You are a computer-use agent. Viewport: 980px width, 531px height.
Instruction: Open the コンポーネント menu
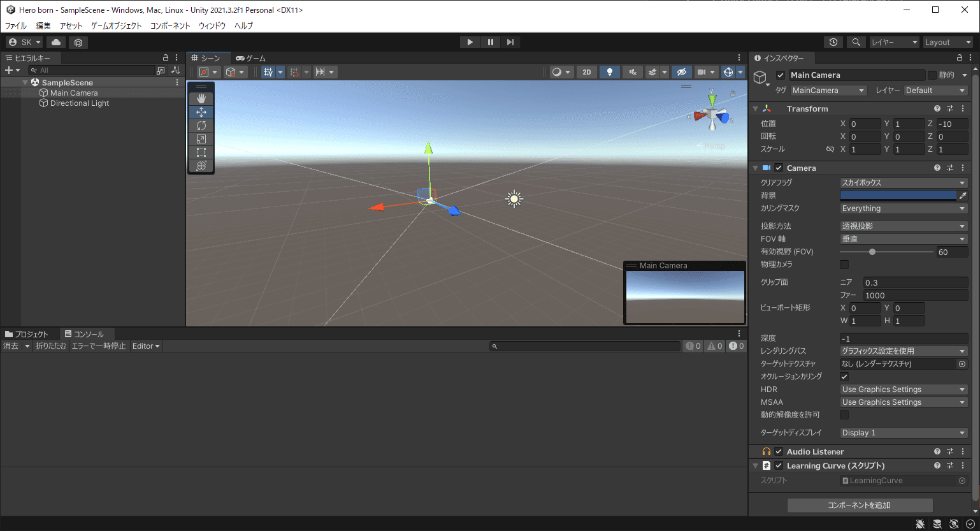170,26
